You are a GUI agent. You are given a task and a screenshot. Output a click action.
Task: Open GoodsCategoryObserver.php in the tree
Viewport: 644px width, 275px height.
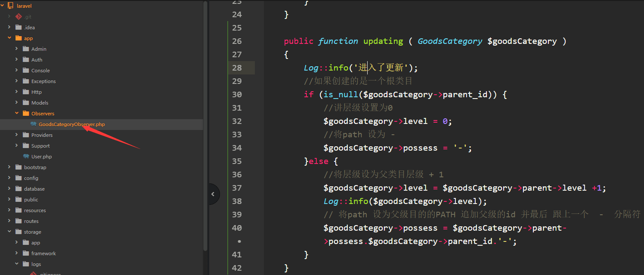(72, 124)
